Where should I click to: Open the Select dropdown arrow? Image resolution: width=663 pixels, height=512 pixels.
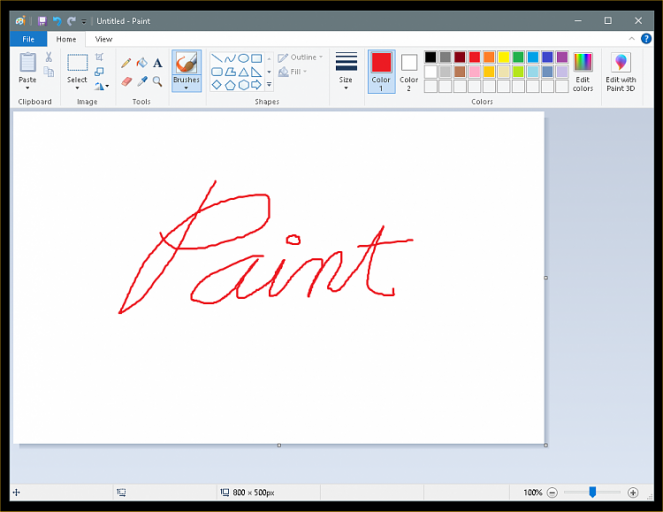pyautogui.click(x=77, y=88)
